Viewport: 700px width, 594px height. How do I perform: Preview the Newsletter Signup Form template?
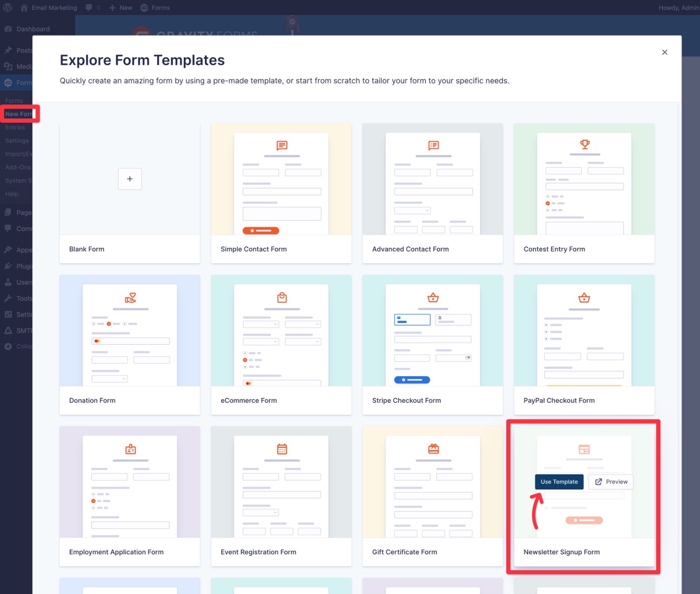pos(611,482)
